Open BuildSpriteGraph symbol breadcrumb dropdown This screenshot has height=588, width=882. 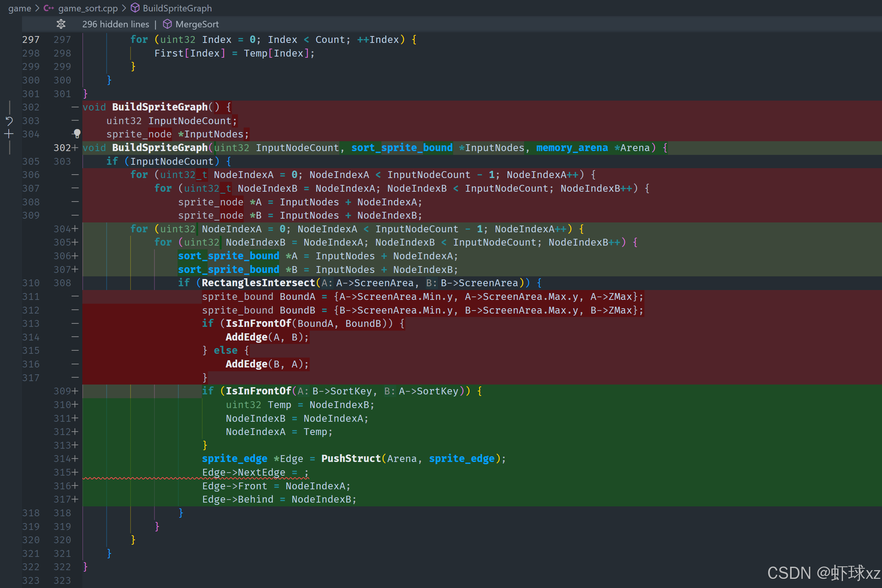pyautogui.click(x=177, y=8)
